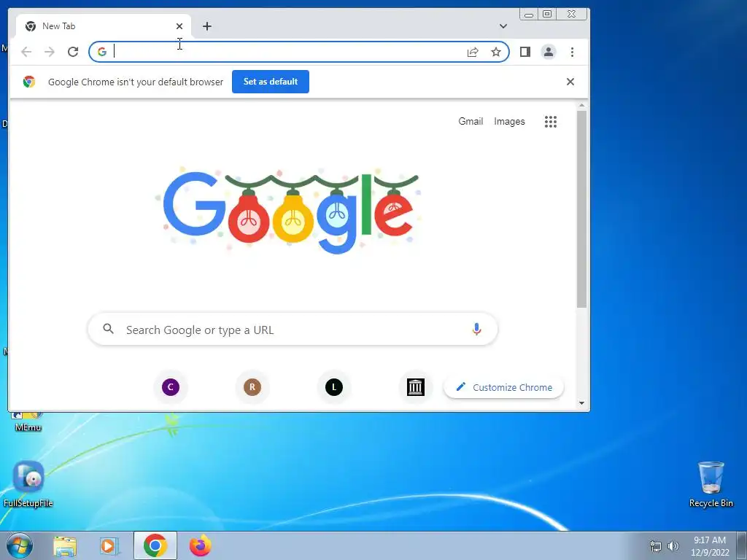Click the Chrome taskbar icon
Image resolution: width=747 pixels, height=560 pixels.
(155, 545)
